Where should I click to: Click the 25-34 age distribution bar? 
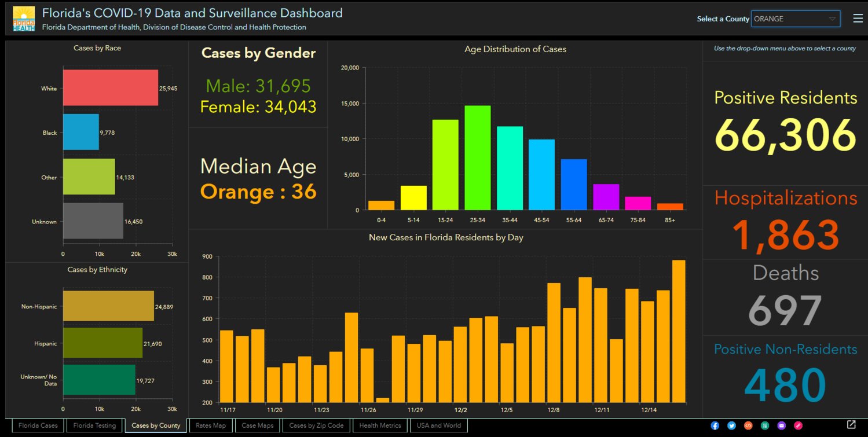pyautogui.click(x=477, y=157)
